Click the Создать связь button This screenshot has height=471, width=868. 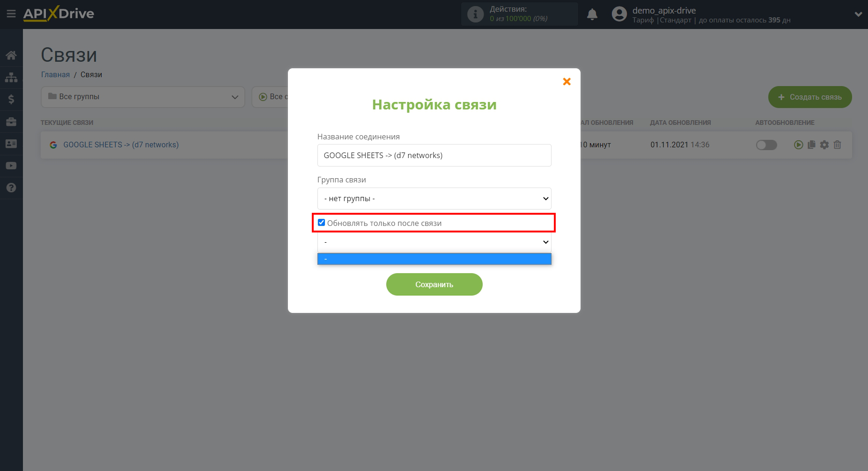[x=810, y=97]
